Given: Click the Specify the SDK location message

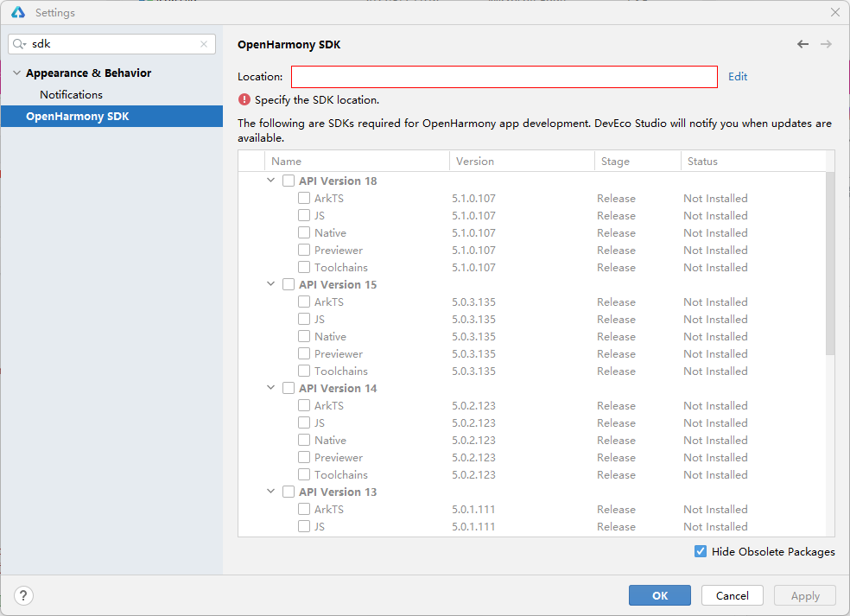Looking at the screenshot, I should (317, 99).
